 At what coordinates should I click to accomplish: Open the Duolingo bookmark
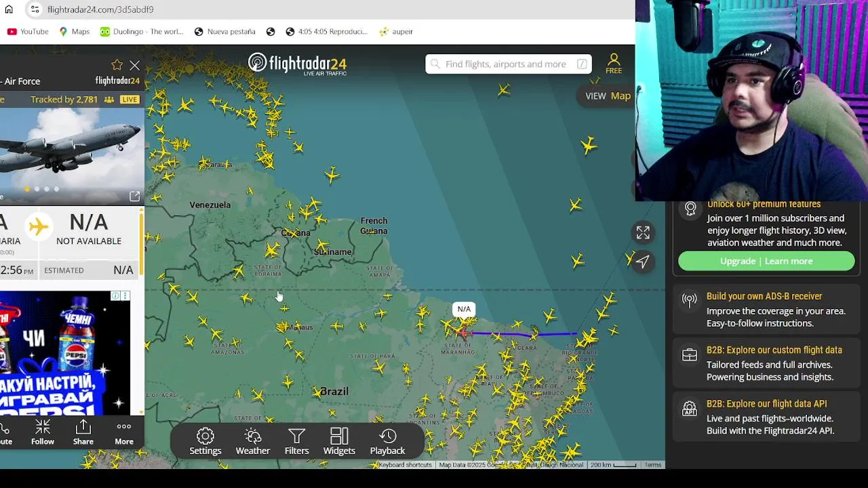click(x=142, y=31)
